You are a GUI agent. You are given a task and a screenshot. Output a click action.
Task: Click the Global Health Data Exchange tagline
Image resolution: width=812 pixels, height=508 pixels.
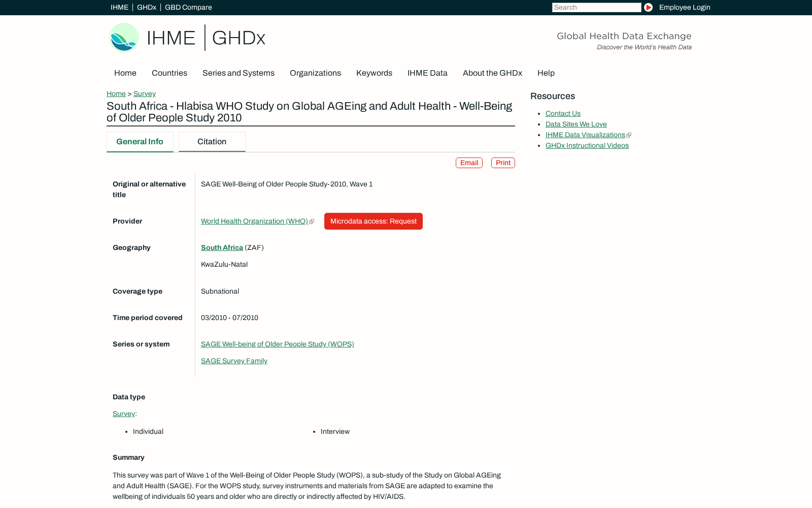[x=624, y=36]
